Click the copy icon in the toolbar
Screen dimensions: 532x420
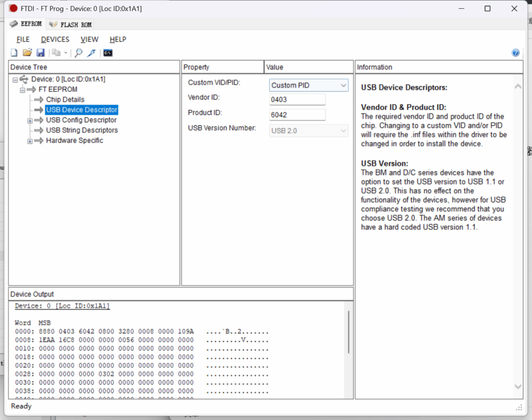point(56,52)
